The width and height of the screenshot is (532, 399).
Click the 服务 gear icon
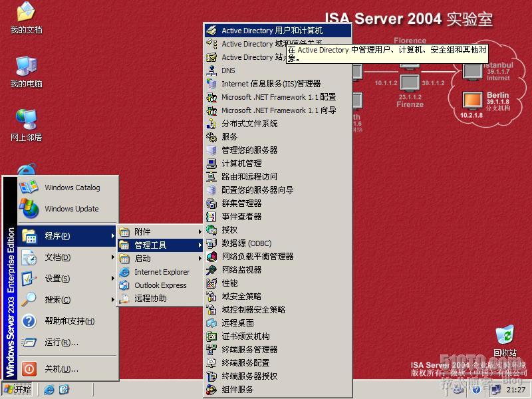[x=211, y=137]
